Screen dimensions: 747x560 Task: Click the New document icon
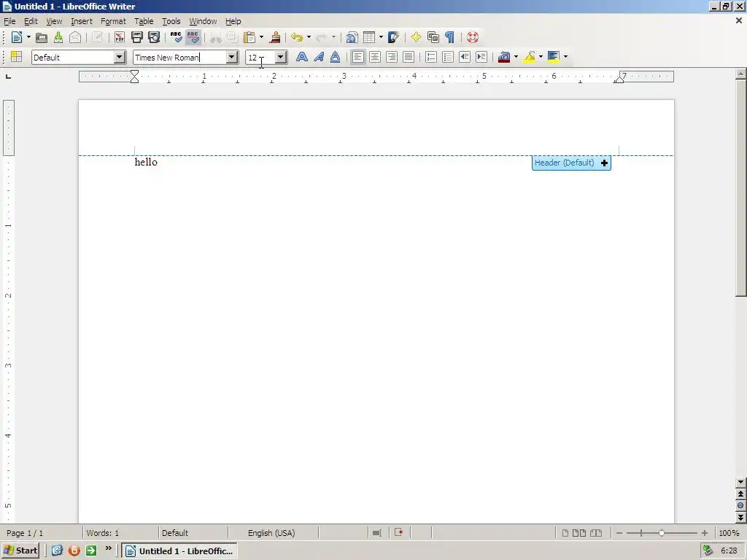pos(17,37)
